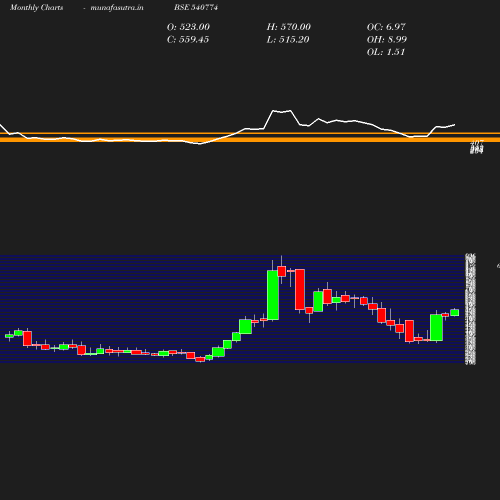Click the 'OH: 8.99' value
Image resolution: width=500 pixels, height=500 pixels.
point(387,40)
